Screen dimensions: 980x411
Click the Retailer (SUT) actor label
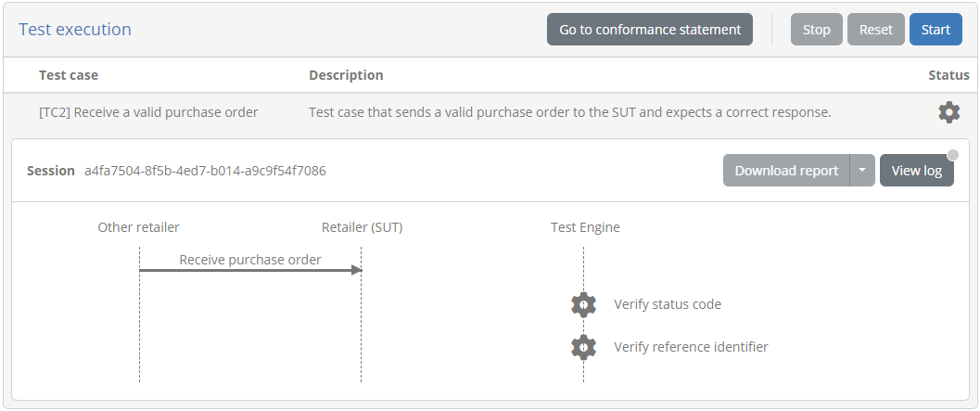(x=362, y=227)
